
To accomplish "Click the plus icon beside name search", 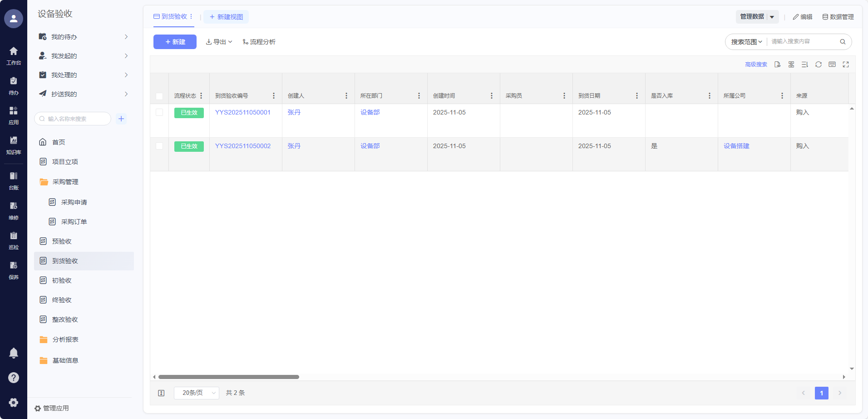I will [121, 119].
